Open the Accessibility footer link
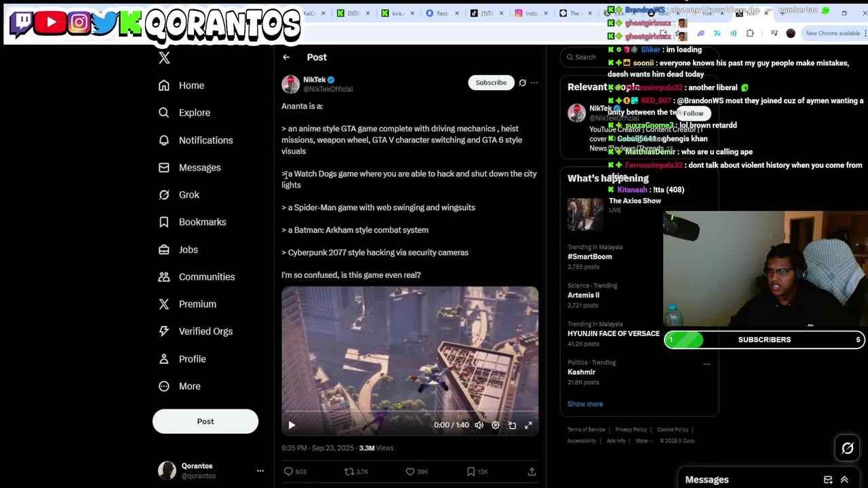This screenshot has width=868, height=488. [x=582, y=441]
